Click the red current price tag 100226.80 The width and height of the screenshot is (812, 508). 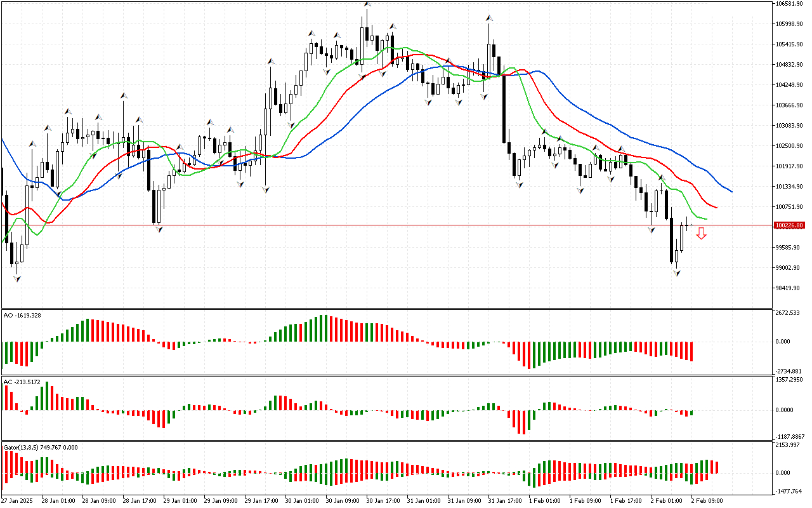(x=789, y=225)
